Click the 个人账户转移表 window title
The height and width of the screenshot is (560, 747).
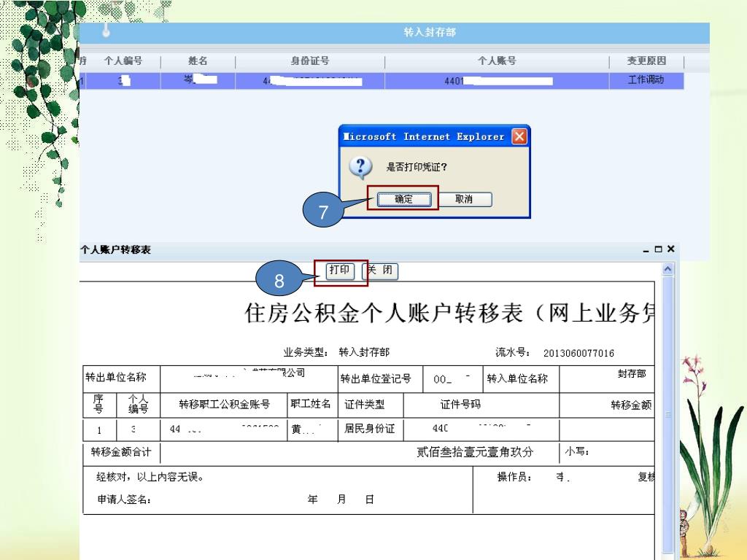(116, 250)
